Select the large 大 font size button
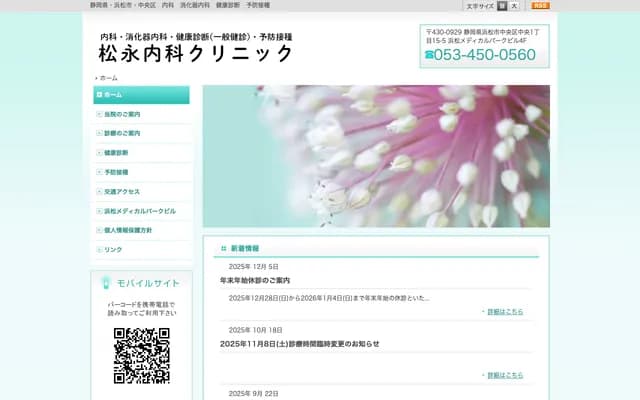The width and height of the screenshot is (640, 400). pyautogui.click(x=514, y=6)
